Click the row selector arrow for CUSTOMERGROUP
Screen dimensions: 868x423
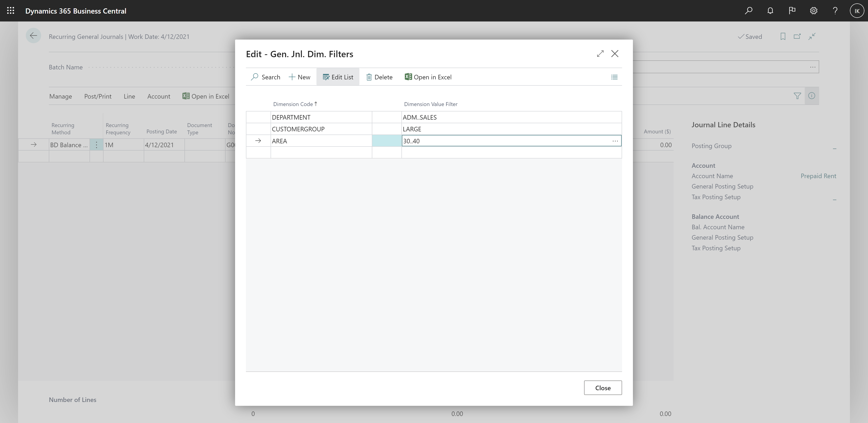pos(257,128)
